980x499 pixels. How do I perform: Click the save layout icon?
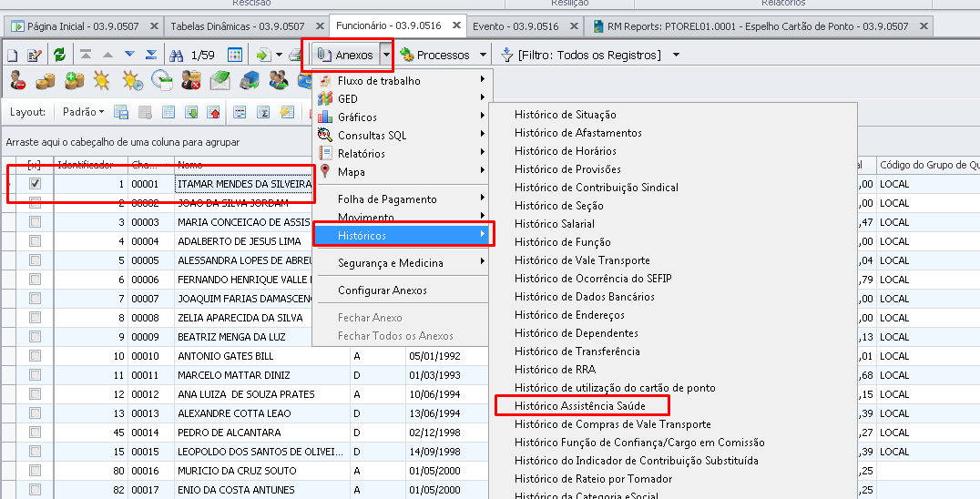click(x=121, y=112)
